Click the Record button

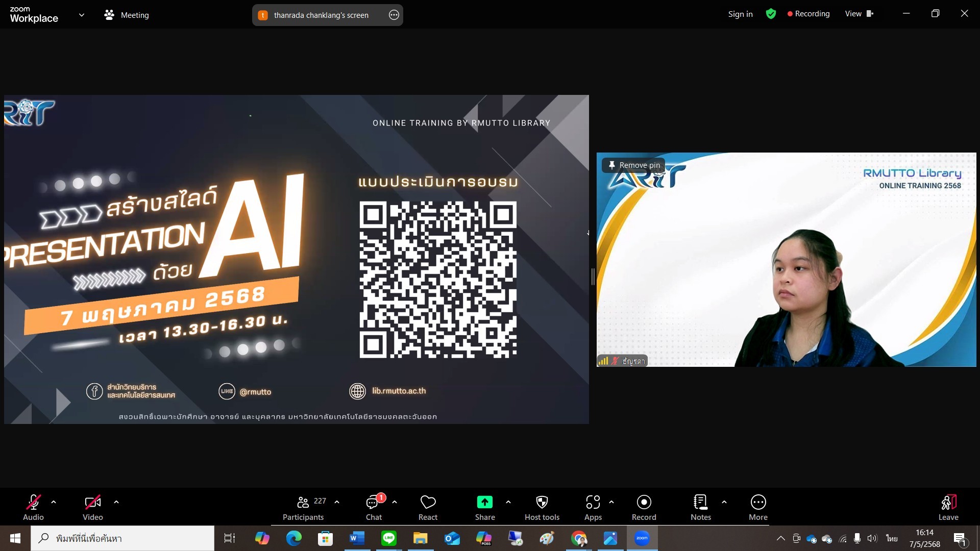click(x=644, y=508)
